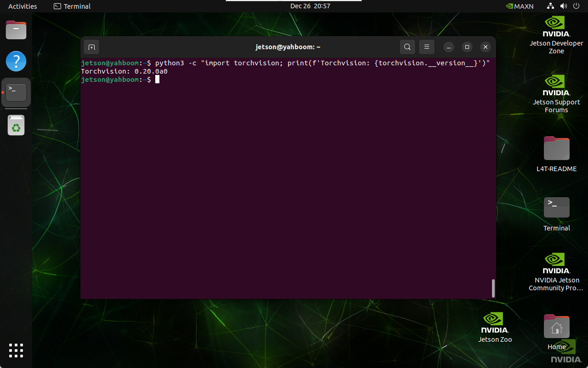This screenshot has height=368, width=588.
Task: Click the terminal window scrollbar
Action: click(x=493, y=288)
